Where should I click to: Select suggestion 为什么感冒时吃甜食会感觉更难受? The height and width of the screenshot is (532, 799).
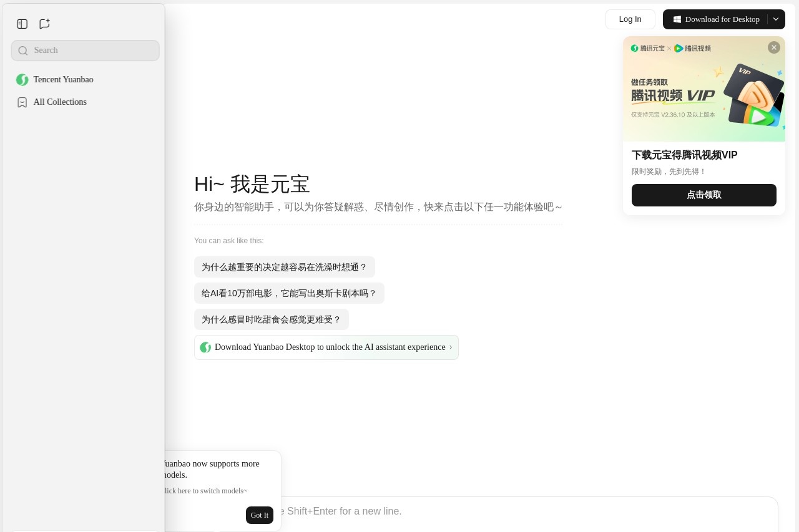pos(272,319)
